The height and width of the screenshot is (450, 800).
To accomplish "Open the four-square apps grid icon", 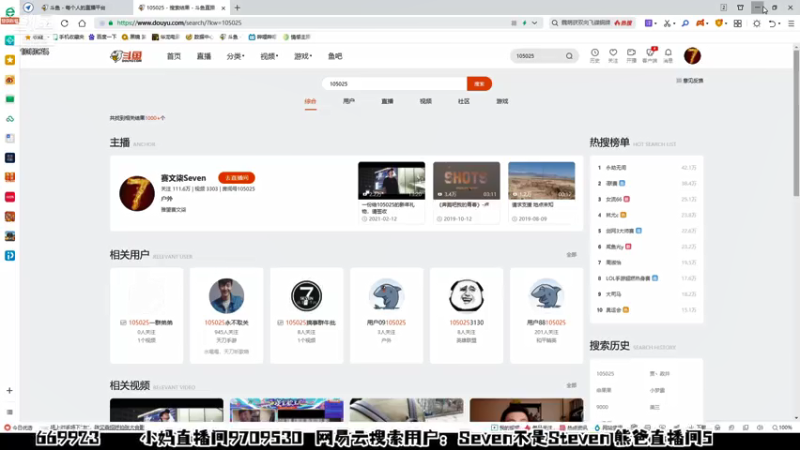I will pyautogui.click(x=738, y=23).
